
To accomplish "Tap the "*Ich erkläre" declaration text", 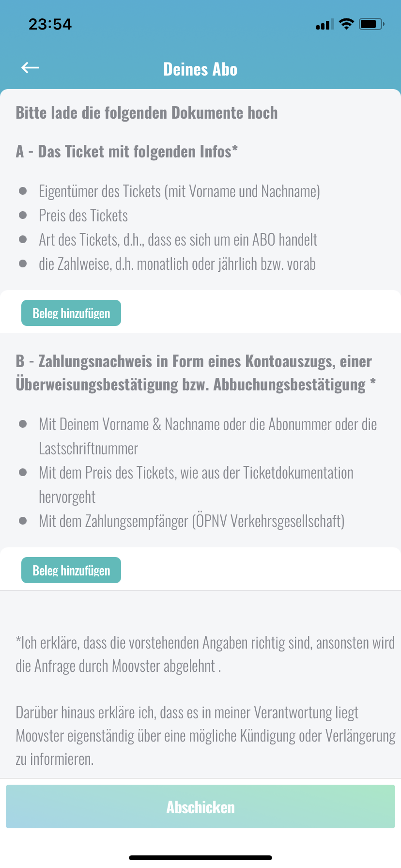I will point(204,654).
